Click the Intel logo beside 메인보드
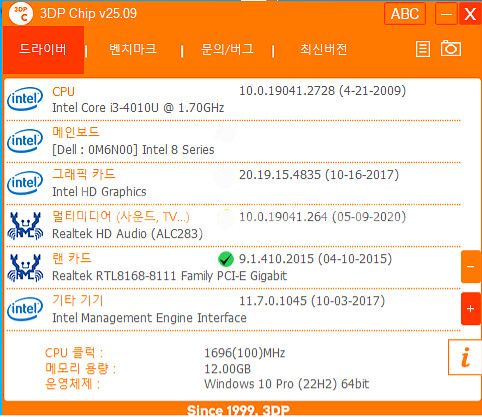 tap(25, 141)
